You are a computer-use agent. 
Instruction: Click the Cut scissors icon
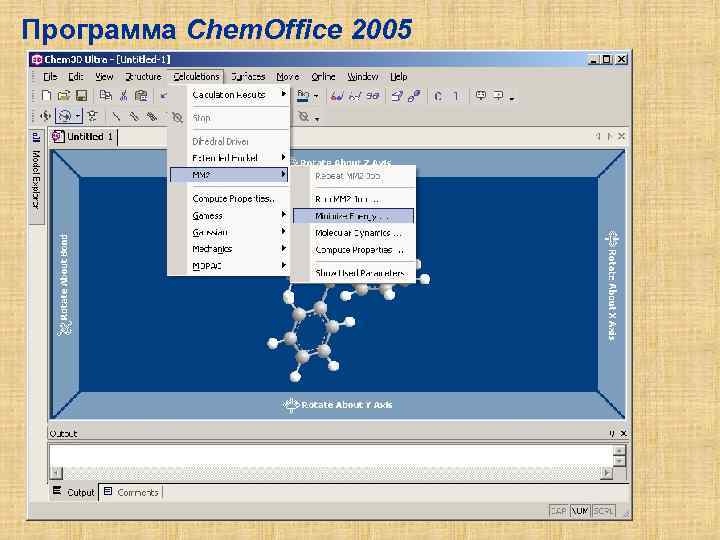(x=123, y=96)
